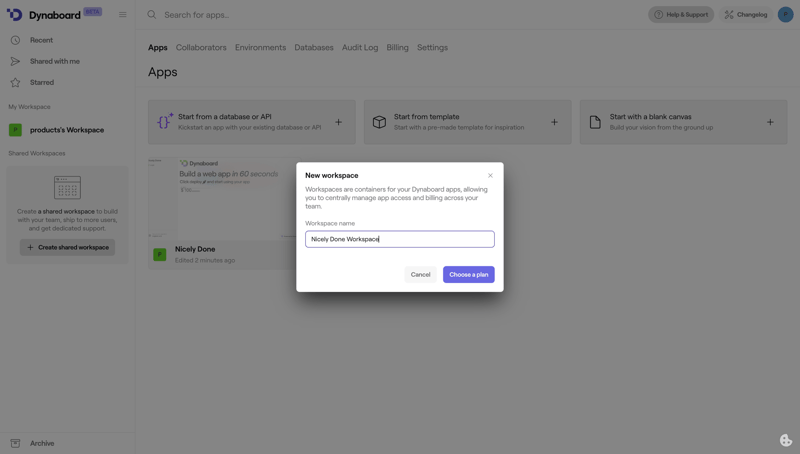
Task: Open the Billing tab
Action: pos(397,47)
